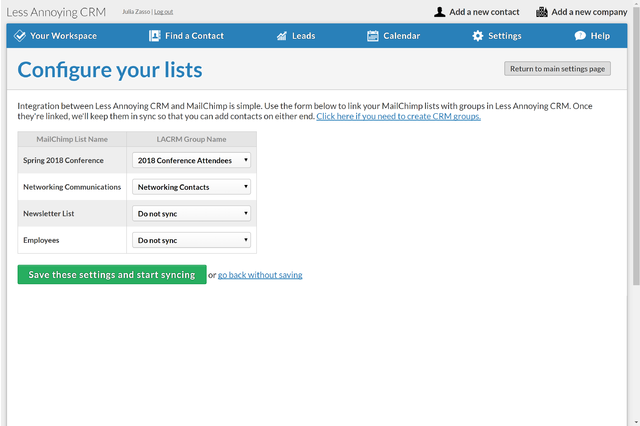The width and height of the screenshot is (640, 426).
Task: Click Add a new company
Action: [582, 12]
